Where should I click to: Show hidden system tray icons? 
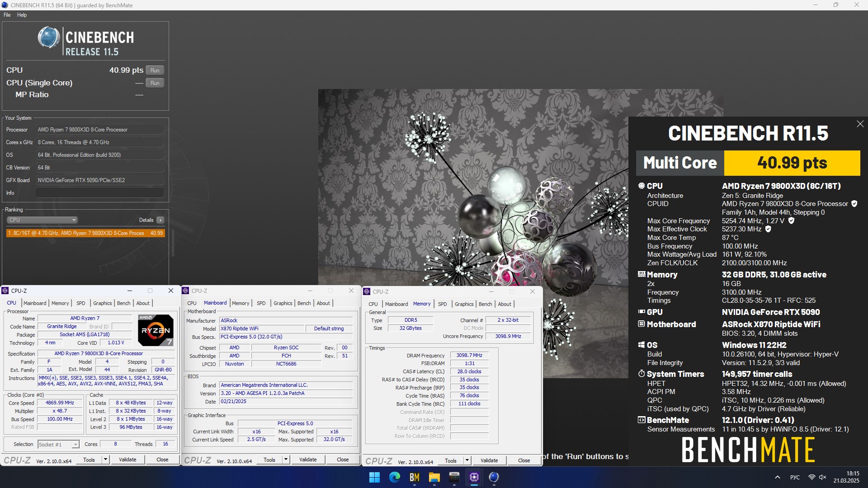coord(777,477)
